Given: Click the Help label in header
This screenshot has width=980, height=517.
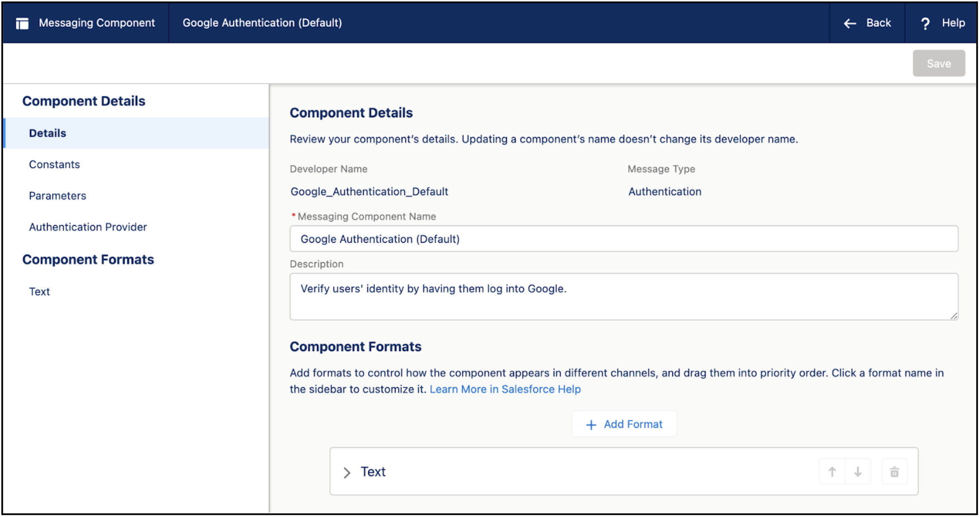Looking at the screenshot, I should pos(953,23).
